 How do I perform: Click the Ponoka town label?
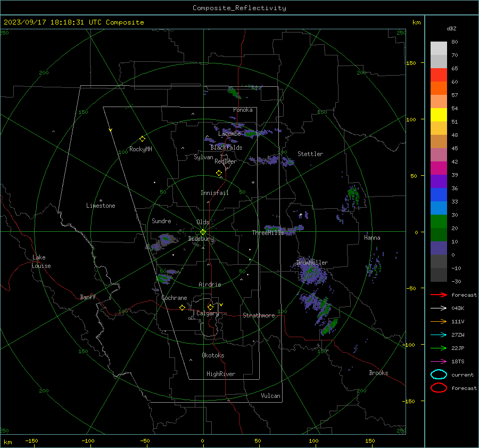243,110
